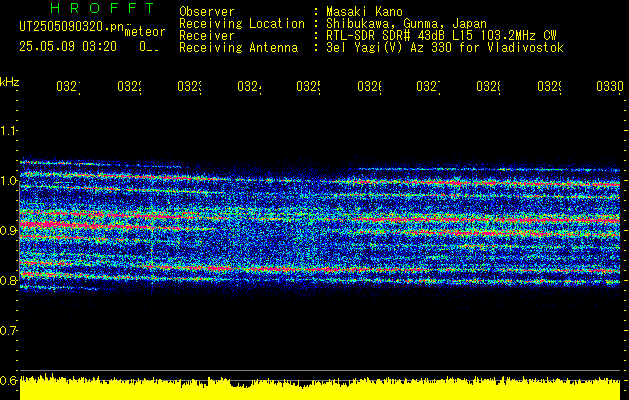
Task: Click the 0325 time axis marker
Action: 308,87
